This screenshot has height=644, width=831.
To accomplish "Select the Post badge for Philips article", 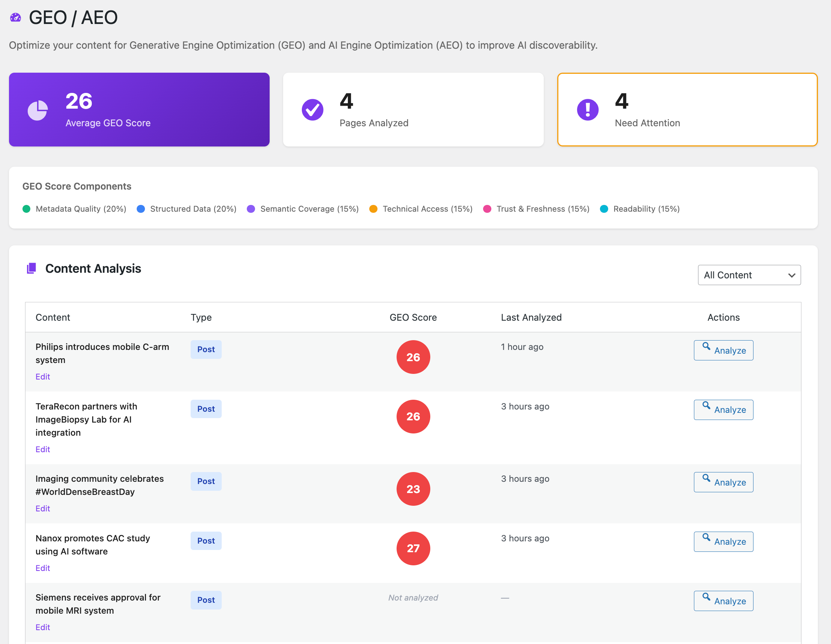I will pyautogui.click(x=206, y=349).
